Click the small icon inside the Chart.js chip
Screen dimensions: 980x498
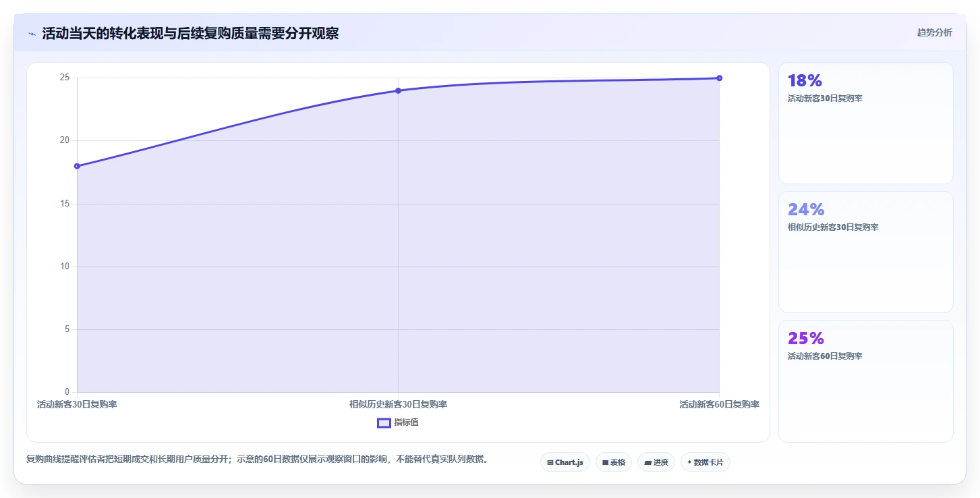click(x=550, y=463)
